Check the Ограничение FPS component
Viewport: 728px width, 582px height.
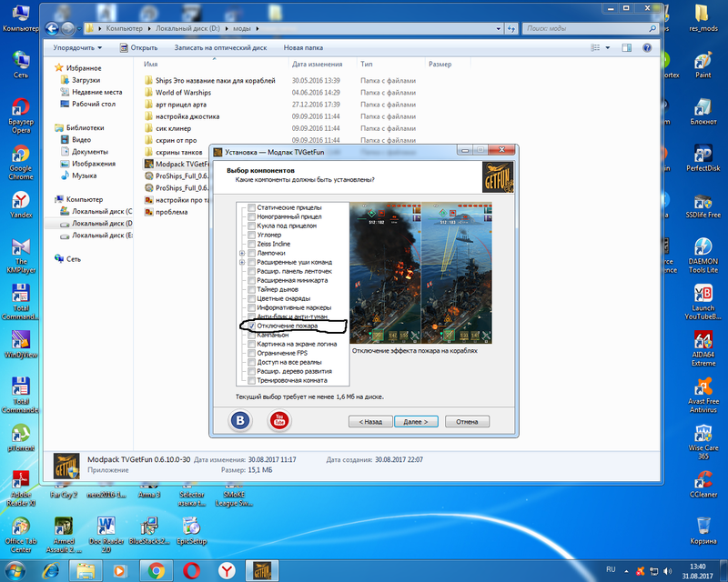(251, 353)
